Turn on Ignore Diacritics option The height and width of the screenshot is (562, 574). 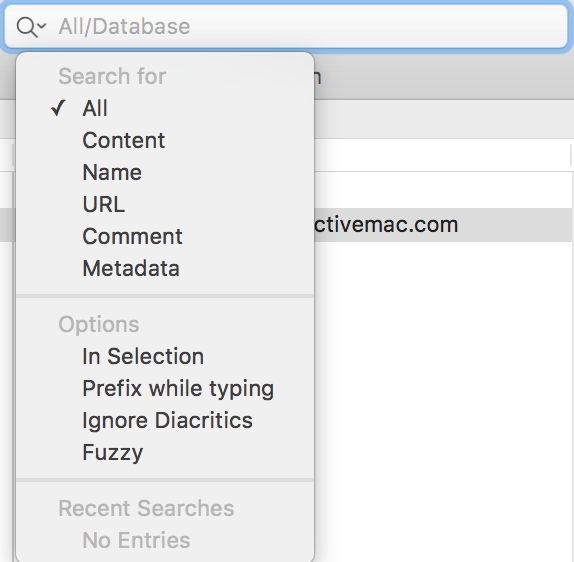(165, 420)
